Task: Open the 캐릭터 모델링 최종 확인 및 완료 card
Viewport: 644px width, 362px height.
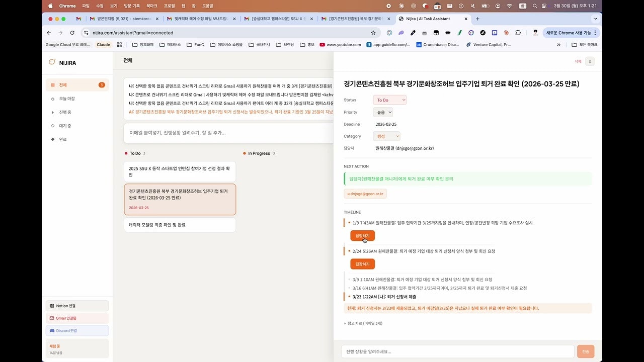Action: click(180, 225)
